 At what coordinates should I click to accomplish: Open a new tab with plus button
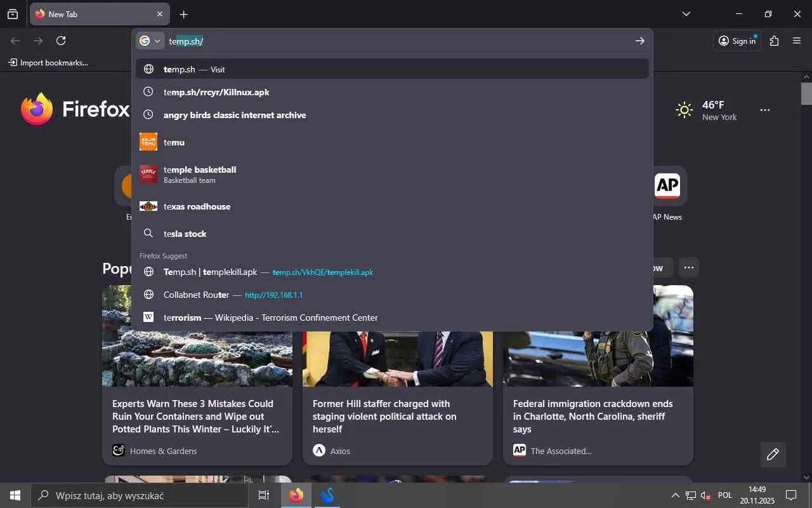coord(183,14)
